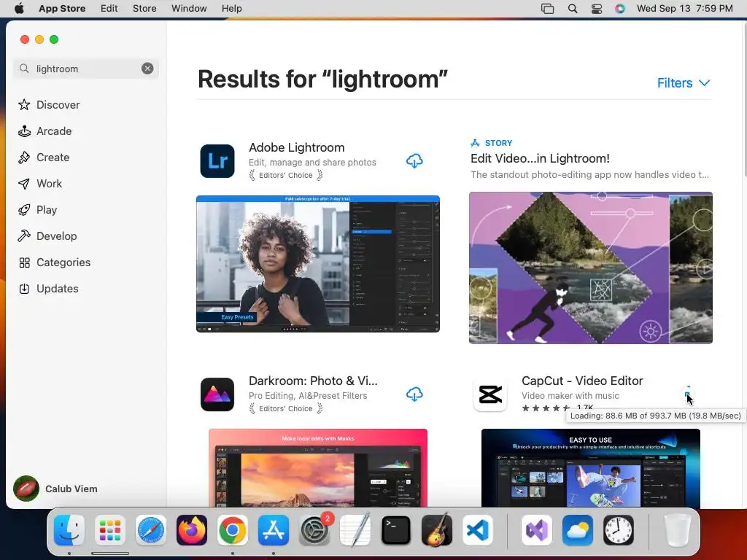This screenshot has height=560, width=747.
Task: View the Lightroom story artwork
Action: [x=591, y=268]
